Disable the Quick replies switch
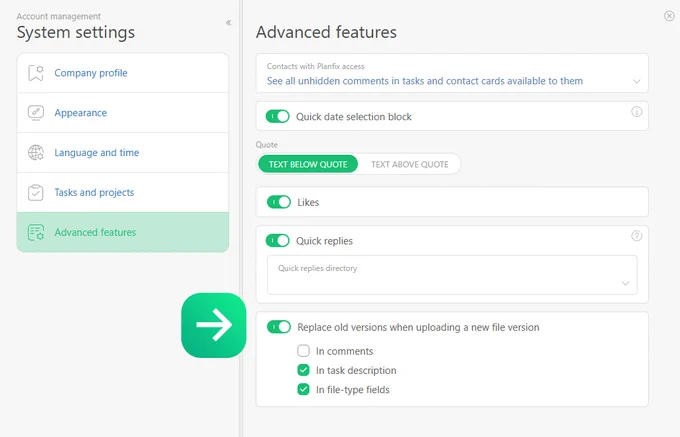 coord(278,241)
